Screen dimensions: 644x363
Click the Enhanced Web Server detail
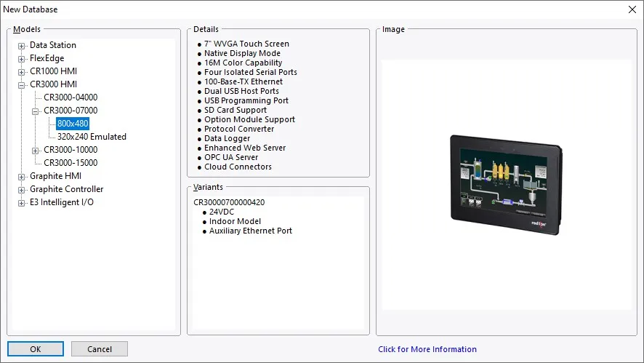tap(245, 148)
